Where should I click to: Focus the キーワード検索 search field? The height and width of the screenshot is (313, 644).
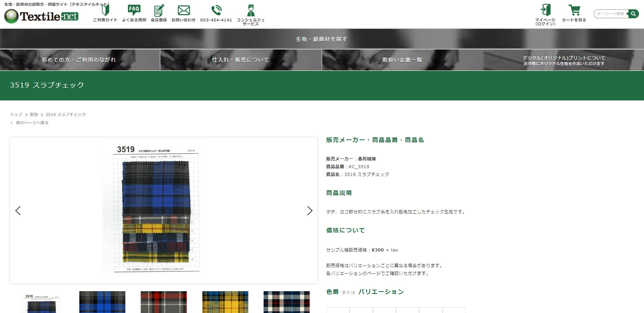pos(611,14)
